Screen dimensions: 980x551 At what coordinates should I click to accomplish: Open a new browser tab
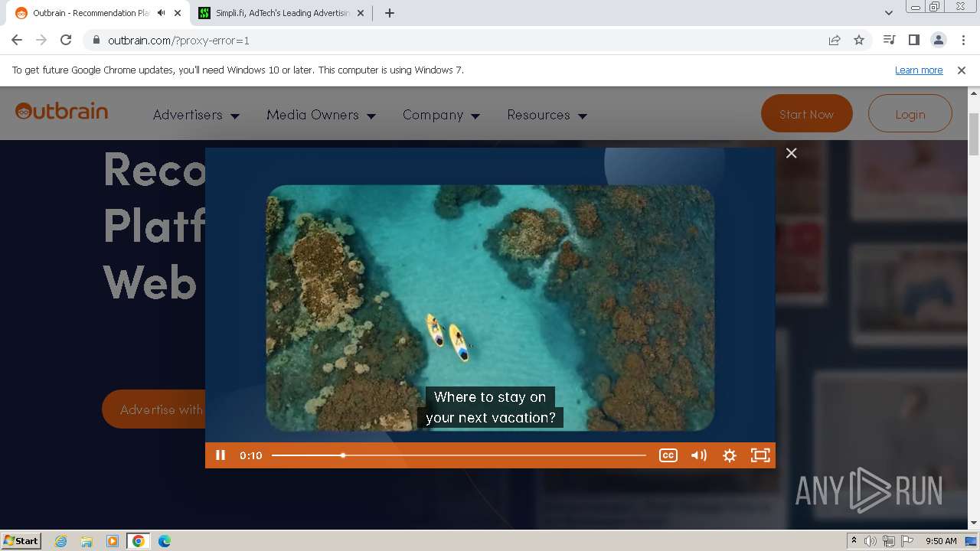tap(390, 13)
